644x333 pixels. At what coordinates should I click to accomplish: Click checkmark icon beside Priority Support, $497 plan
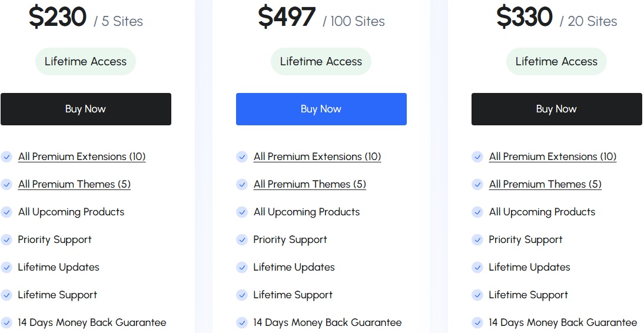(242, 239)
